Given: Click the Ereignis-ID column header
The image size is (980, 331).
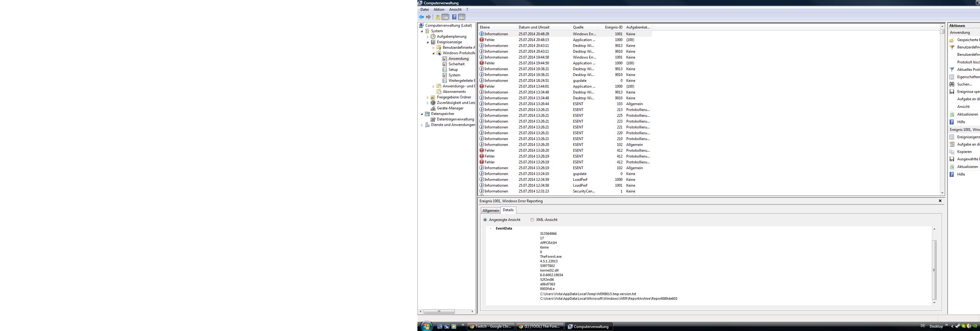Looking at the screenshot, I should (614, 27).
